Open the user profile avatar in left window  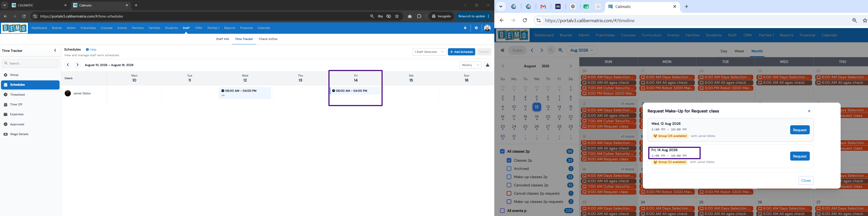pyautogui.click(x=487, y=28)
